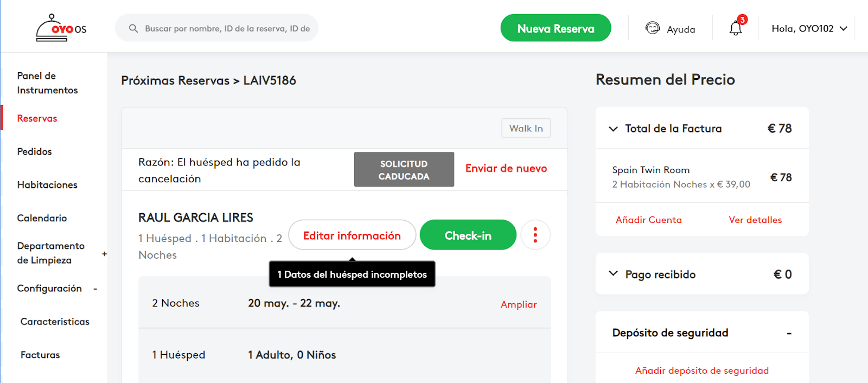Click the OYO OS logo
This screenshot has height=383, width=868.
(x=61, y=28)
